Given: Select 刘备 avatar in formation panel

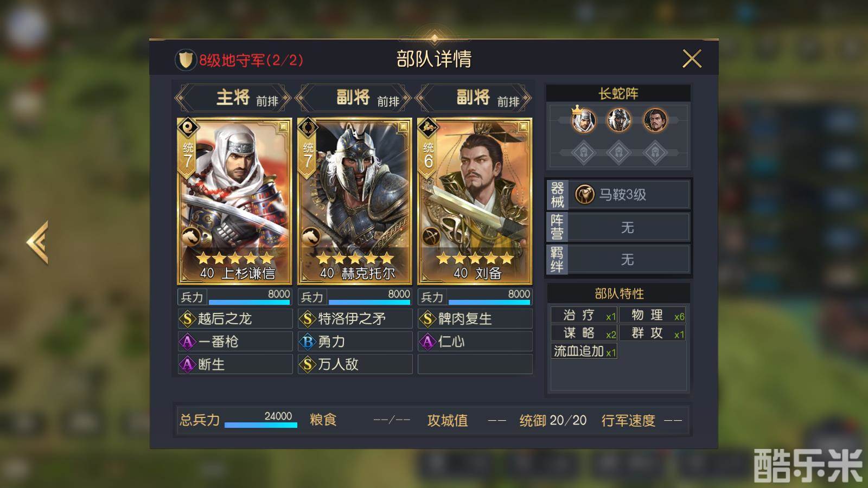Looking at the screenshot, I should pos(655,120).
